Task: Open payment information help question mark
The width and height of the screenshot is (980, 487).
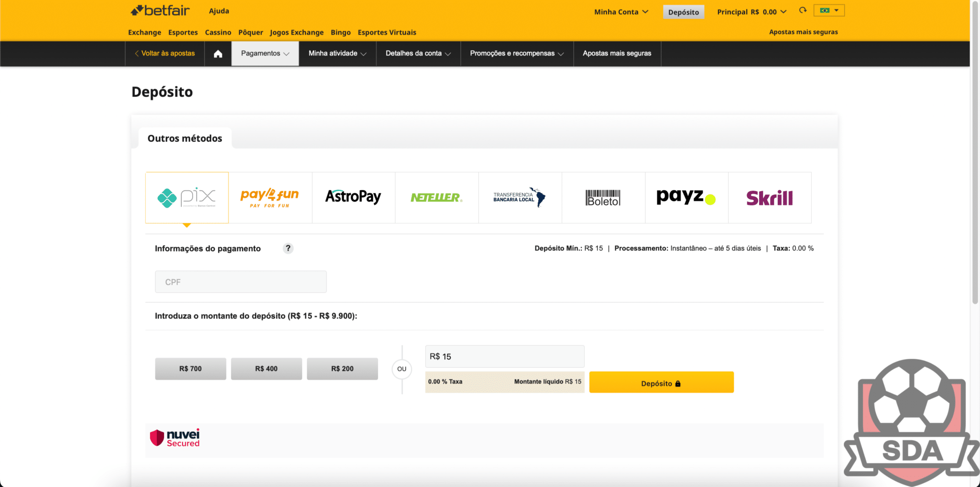Action: pyautogui.click(x=288, y=248)
